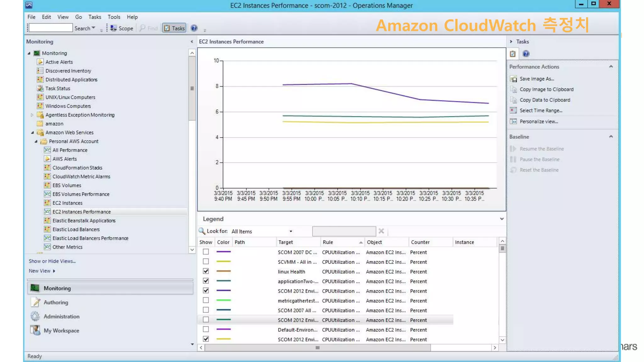
Task: Click the Tasks pane help icon
Action: [x=526, y=54]
